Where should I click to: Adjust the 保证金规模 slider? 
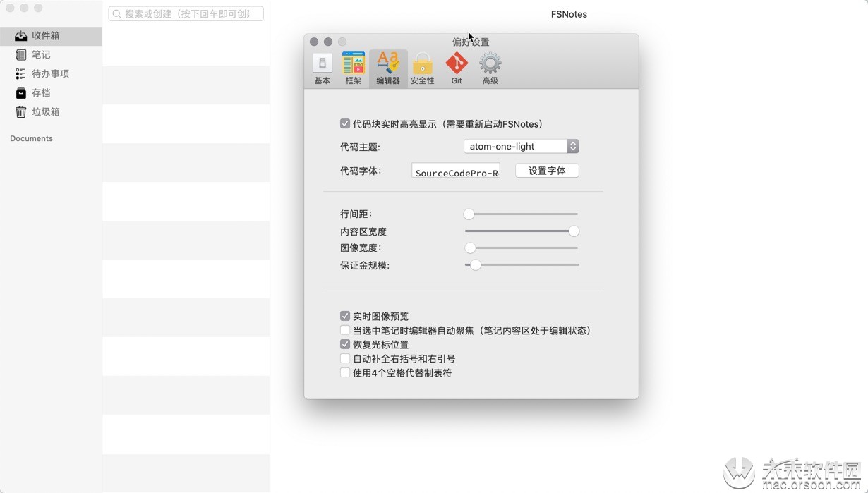522,264
